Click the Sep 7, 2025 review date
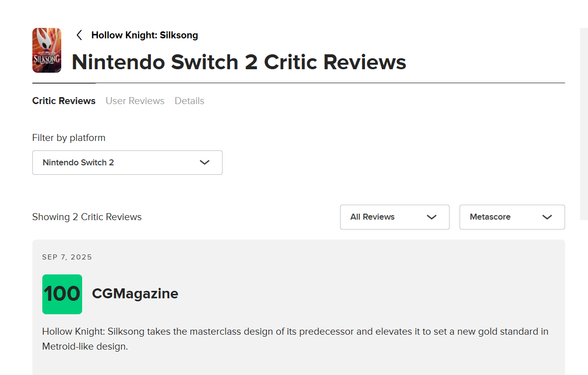Image resolution: width=588 pixels, height=375 pixels. click(x=67, y=257)
